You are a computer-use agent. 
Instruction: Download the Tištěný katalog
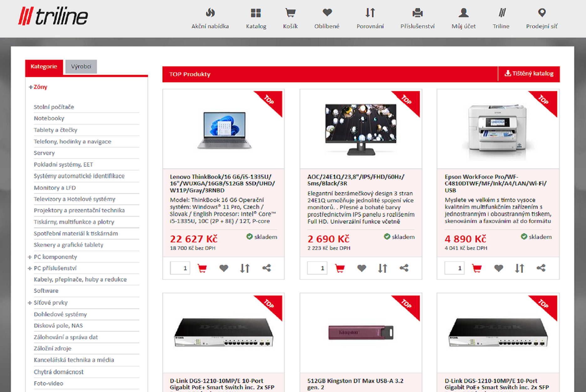(x=529, y=74)
